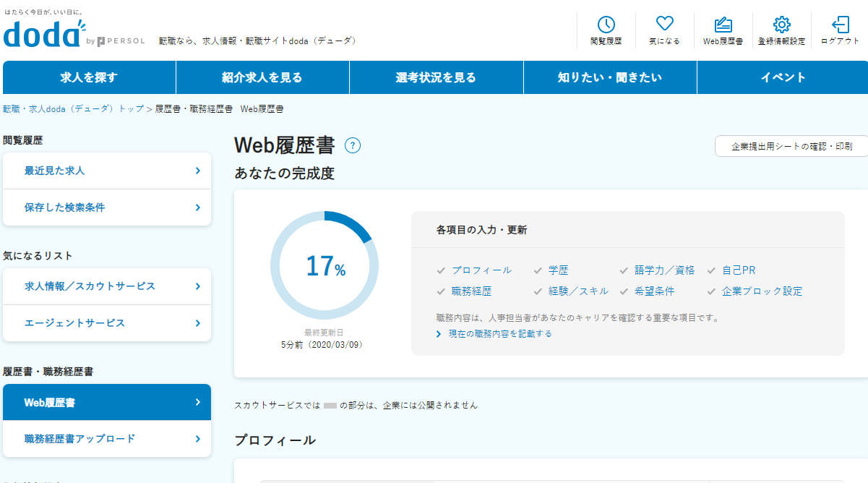Expand エージェントサービス sidebar entry
Screen dimensions: 868x483
point(107,323)
